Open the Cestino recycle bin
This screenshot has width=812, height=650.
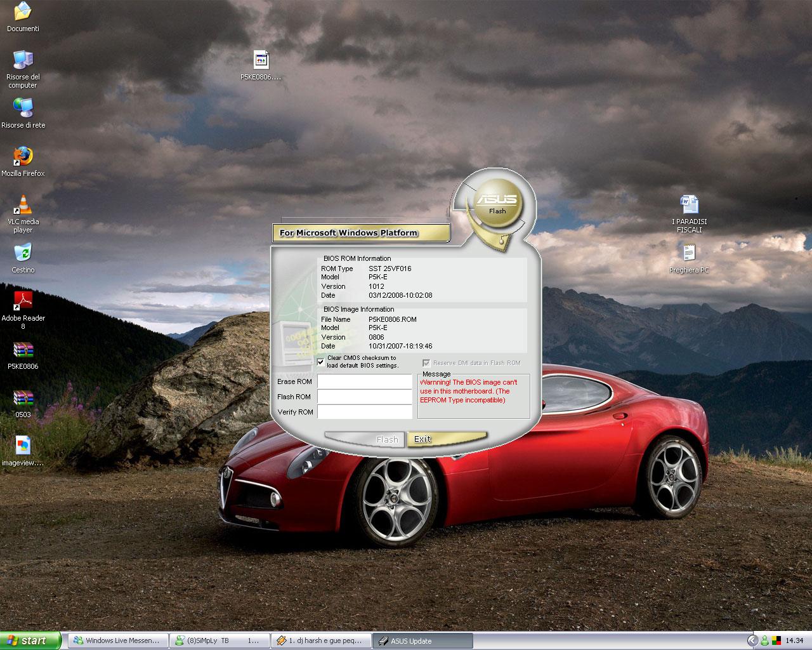23,253
